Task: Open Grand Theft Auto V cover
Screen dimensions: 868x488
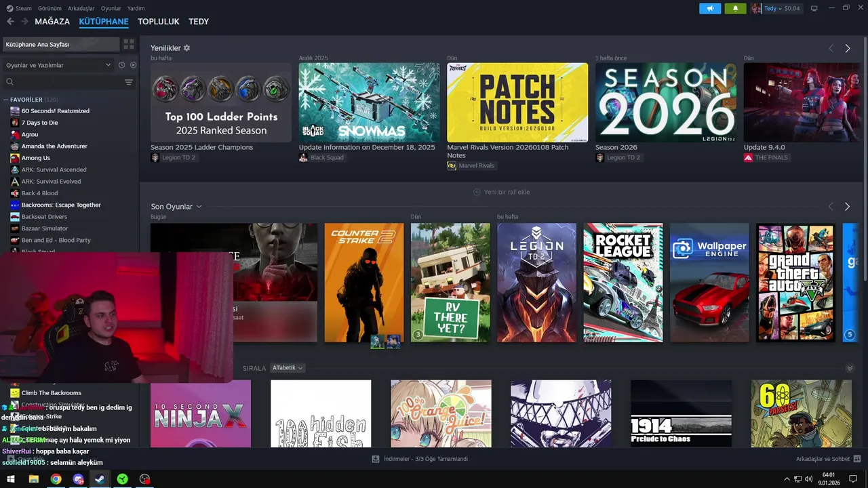Action: pos(796,283)
